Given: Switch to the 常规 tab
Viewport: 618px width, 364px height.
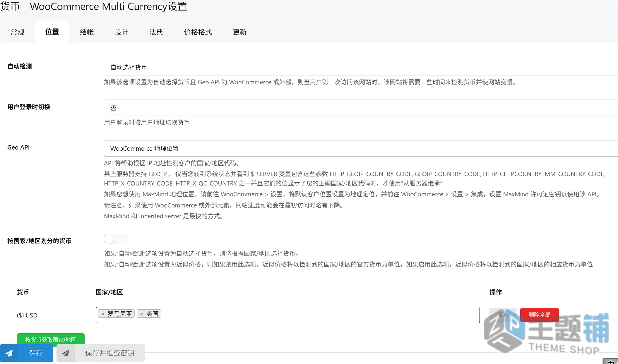Looking at the screenshot, I should pyautogui.click(x=18, y=32).
